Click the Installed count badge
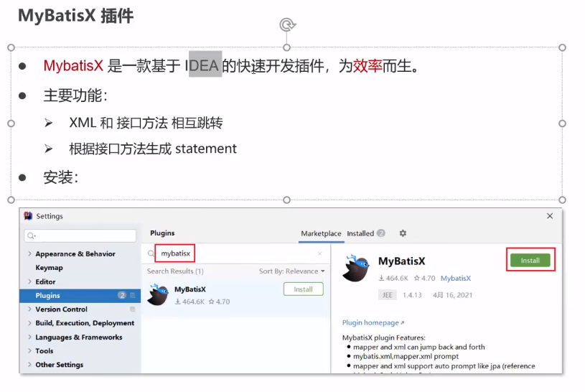This screenshot has height=392, width=585. [381, 233]
